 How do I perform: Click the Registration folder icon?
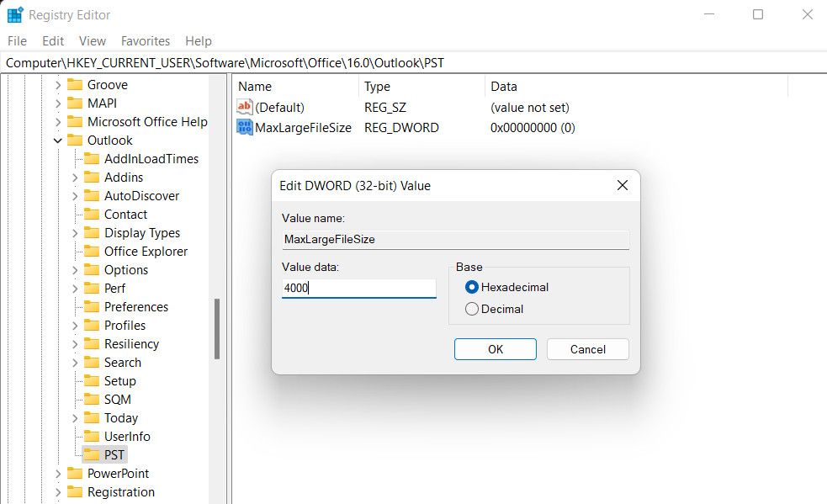click(75, 491)
